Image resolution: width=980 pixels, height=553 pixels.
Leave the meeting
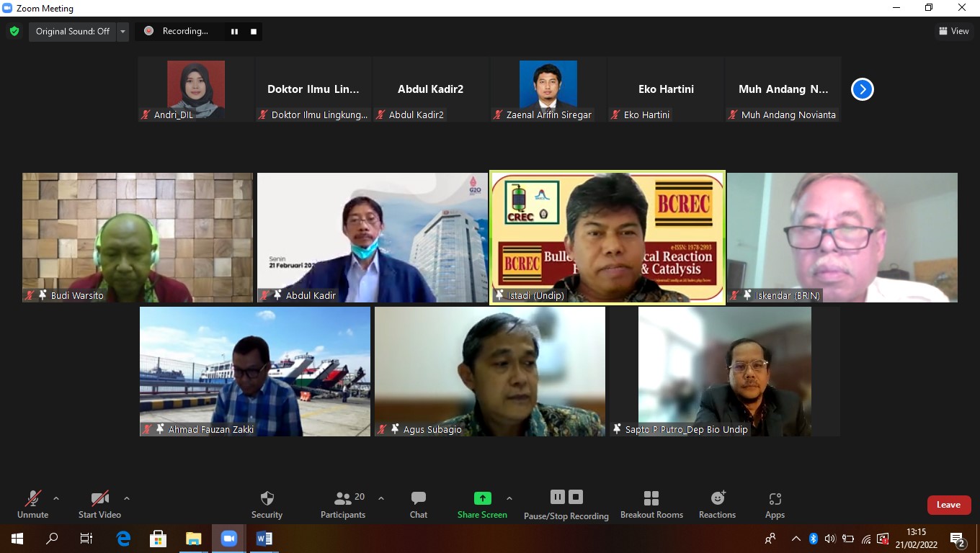pyautogui.click(x=948, y=505)
